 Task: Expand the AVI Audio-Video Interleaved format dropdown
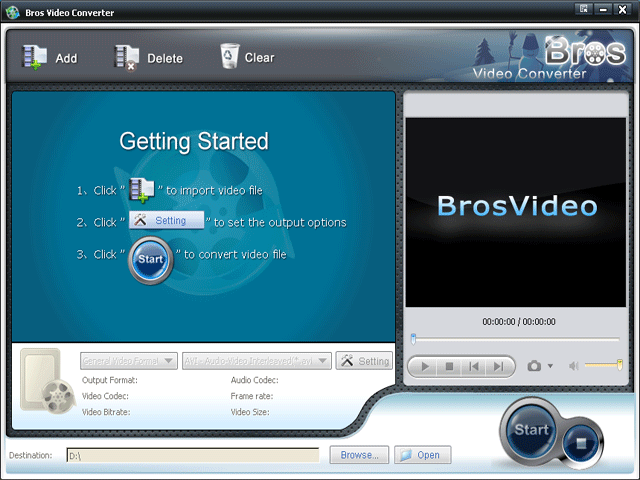click(x=258, y=361)
